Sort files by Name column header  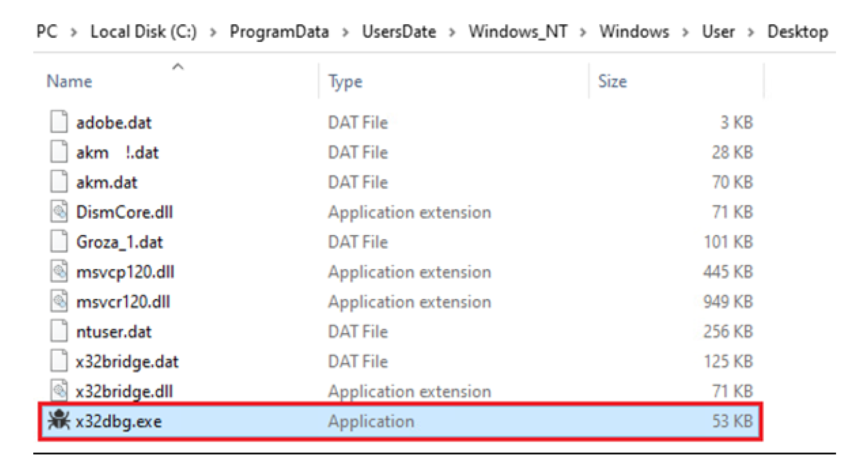(69, 82)
